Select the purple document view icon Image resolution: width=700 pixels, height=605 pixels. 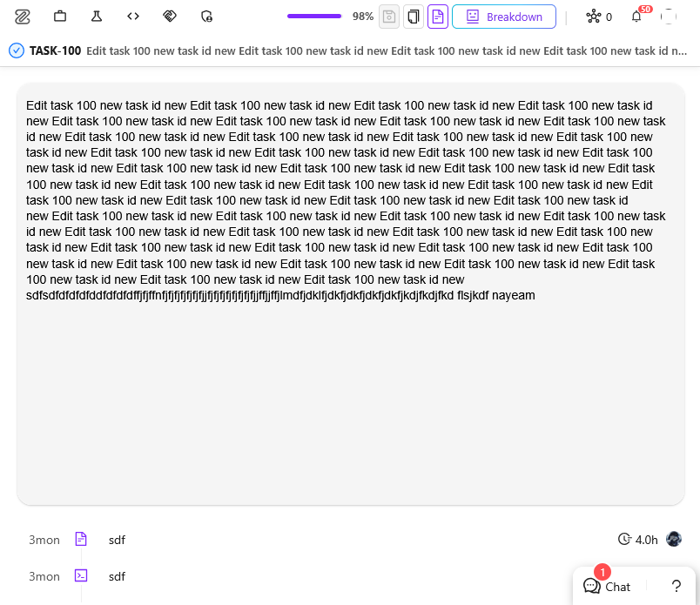point(438,17)
